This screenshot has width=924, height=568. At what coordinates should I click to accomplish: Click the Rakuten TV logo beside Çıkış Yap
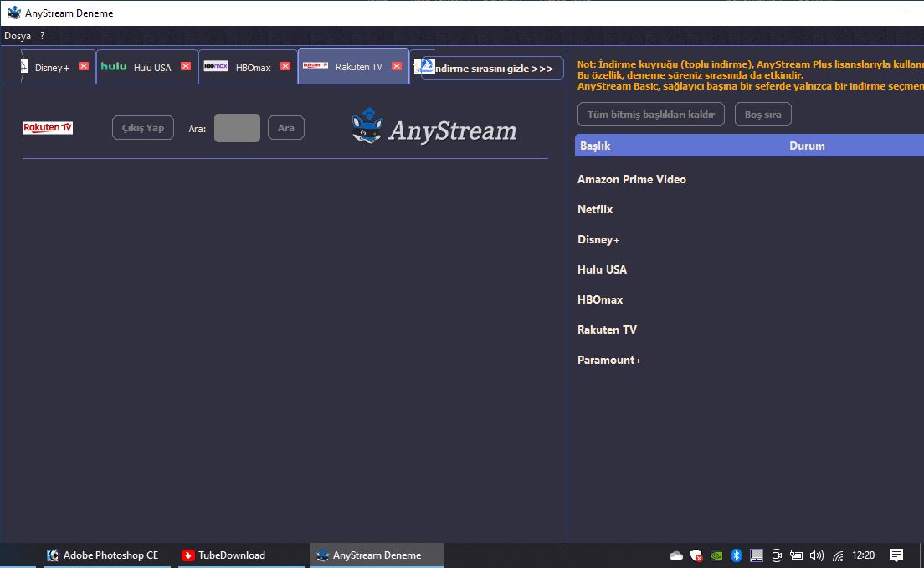click(48, 127)
